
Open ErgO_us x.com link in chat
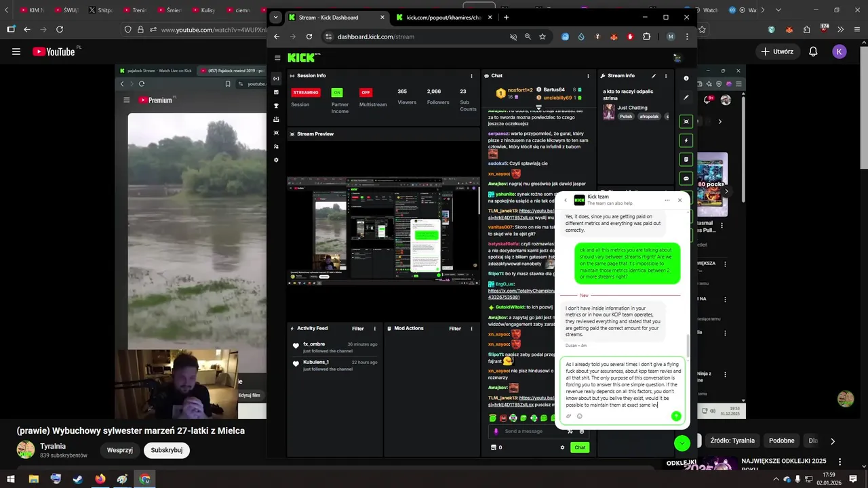click(x=521, y=293)
